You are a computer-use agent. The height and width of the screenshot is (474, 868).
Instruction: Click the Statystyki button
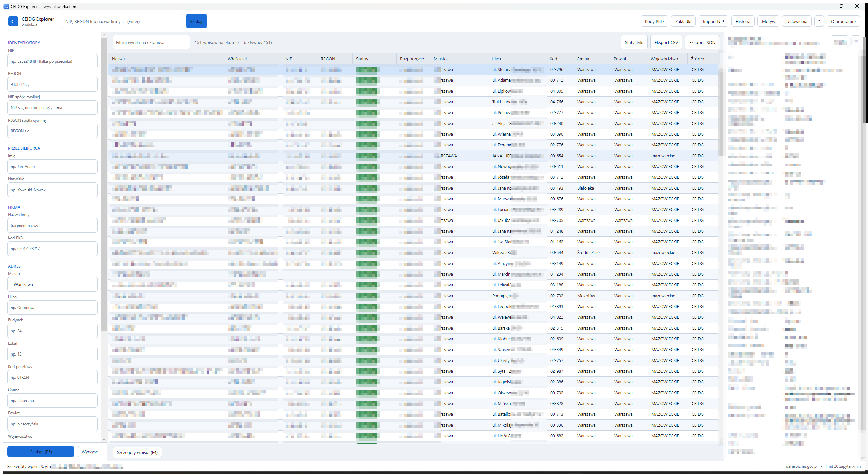point(634,42)
